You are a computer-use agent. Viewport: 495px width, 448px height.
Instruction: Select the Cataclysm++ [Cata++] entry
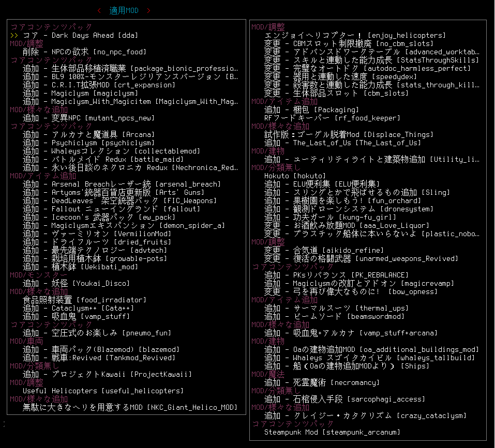point(78,308)
